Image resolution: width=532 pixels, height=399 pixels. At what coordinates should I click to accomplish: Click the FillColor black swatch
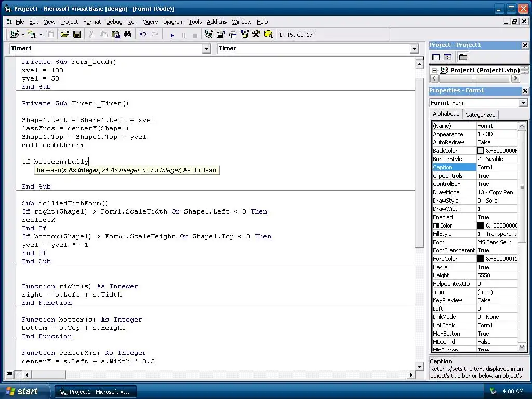click(x=481, y=225)
